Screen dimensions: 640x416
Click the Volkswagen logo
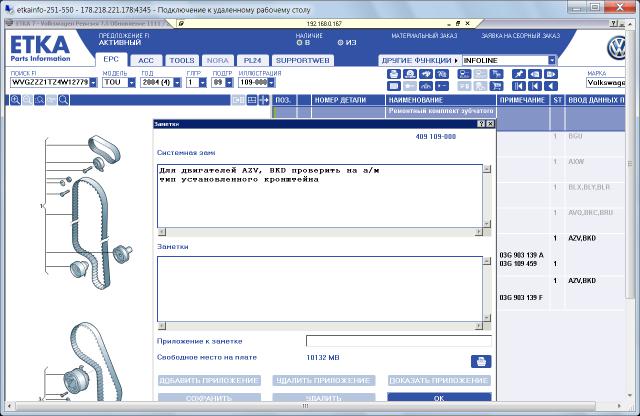tap(616, 48)
